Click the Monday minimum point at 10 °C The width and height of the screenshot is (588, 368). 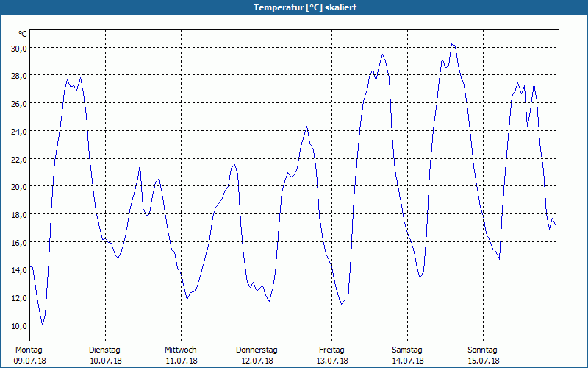tap(43, 325)
